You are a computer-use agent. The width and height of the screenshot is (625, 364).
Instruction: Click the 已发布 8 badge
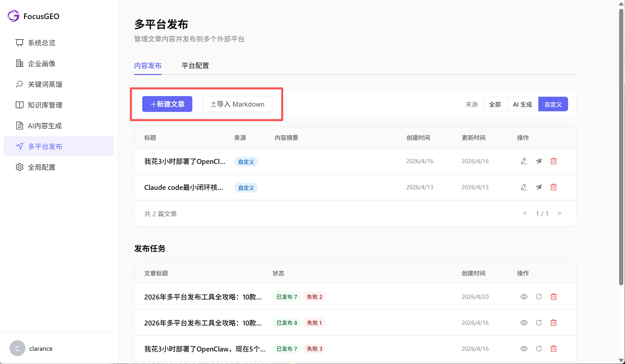click(x=286, y=323)
